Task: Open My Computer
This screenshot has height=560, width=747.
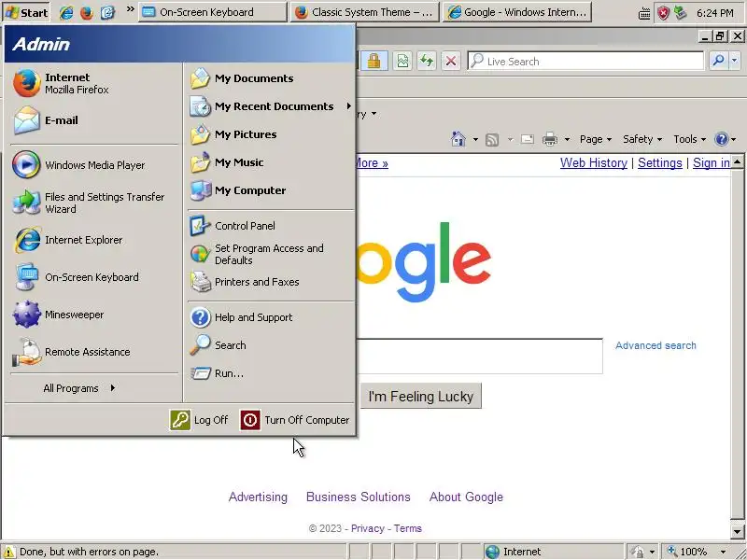Action: [x=271, y=190]
